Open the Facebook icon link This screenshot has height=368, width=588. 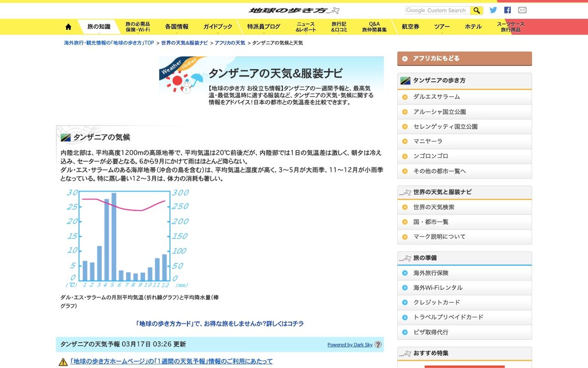tap(508, 10)
